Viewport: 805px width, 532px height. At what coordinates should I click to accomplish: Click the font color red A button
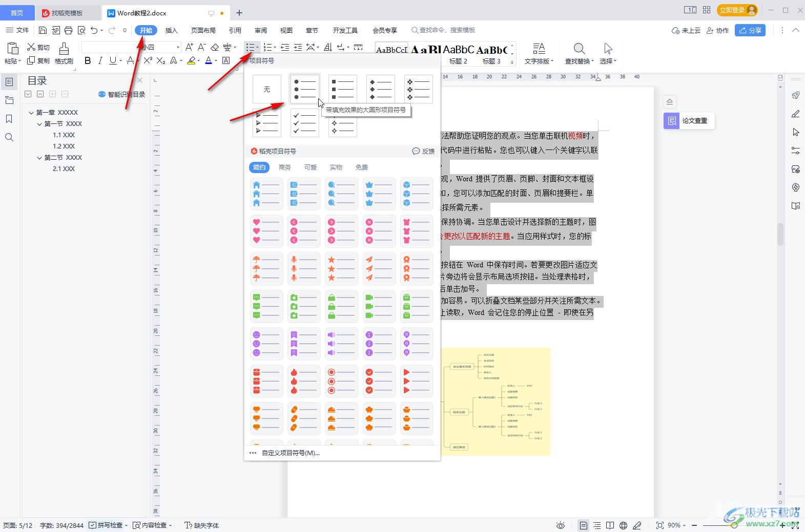[x=208, y=60]
